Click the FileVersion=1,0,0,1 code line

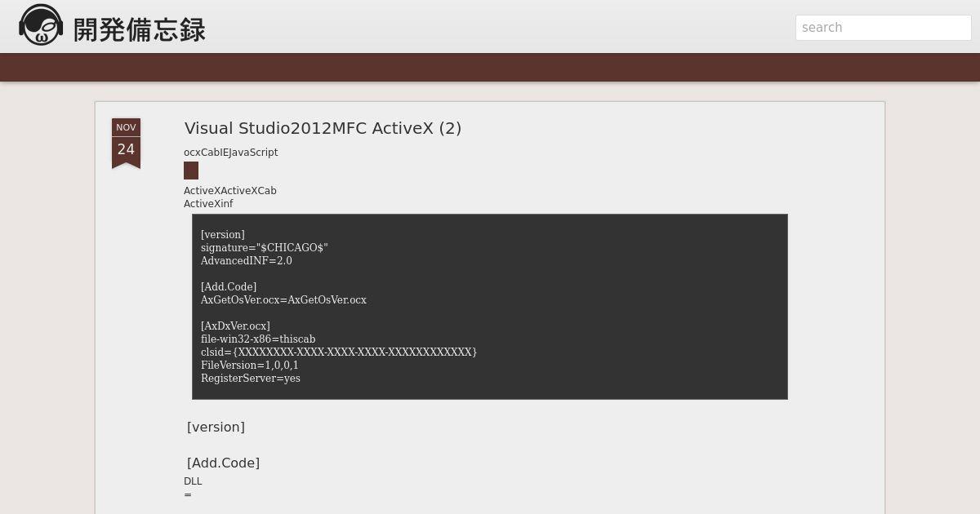(x=250, y=366)
